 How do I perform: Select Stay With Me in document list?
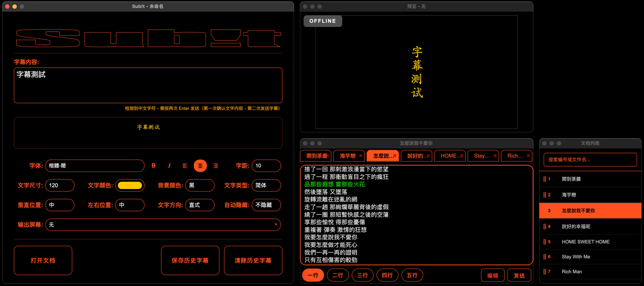pyautogui.click(x=590, y=257)
